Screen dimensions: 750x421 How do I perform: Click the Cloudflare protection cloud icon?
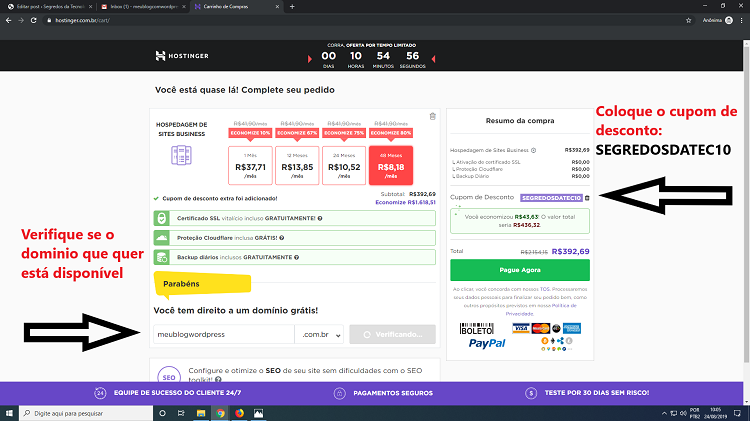[162, 238]
